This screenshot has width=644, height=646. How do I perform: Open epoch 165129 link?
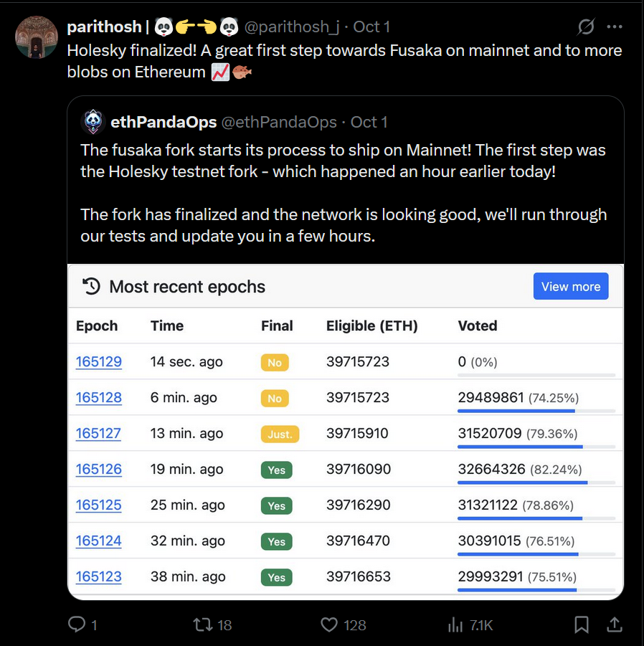[99, 362]
